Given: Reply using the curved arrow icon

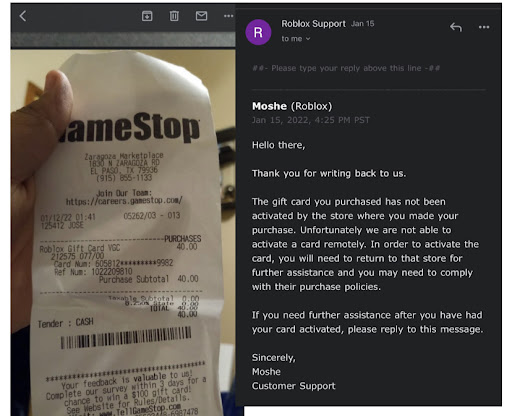Looking at the screenshot, I should (456, 27).
